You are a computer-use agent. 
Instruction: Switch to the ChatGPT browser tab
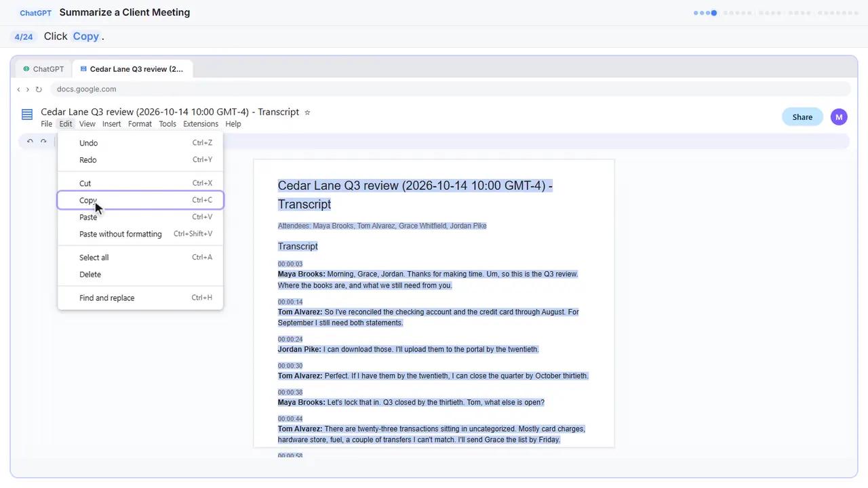tap(43, 69)
